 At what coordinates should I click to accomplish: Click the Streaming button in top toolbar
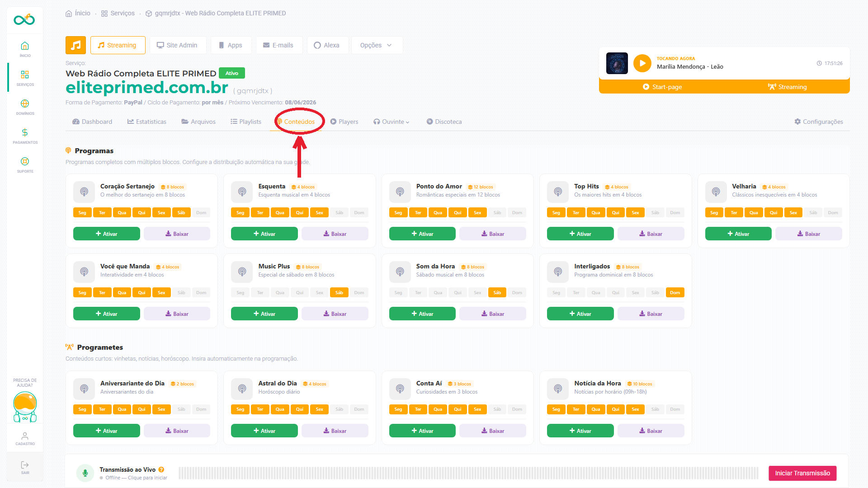(118, 45)
